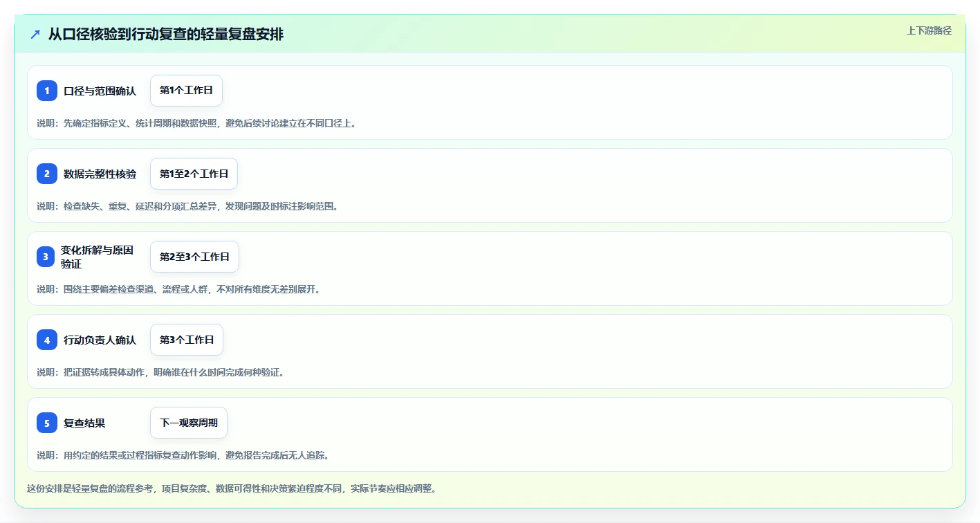Click the description starting 先确定指标定义
This screenshot has width=980, height=523.
click(x=196, y=123)
